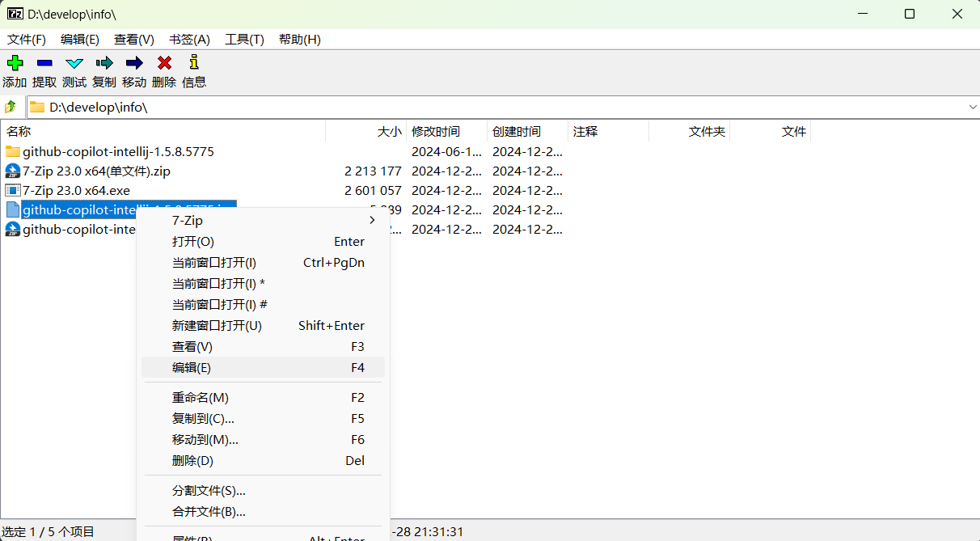The image size is (980, 541).
Task: Go up one folder with arrow icon
Action: [x=11, y=107]
